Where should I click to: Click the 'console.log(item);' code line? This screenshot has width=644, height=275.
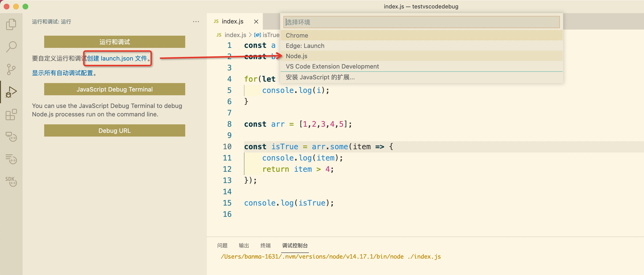coord(302,158)
